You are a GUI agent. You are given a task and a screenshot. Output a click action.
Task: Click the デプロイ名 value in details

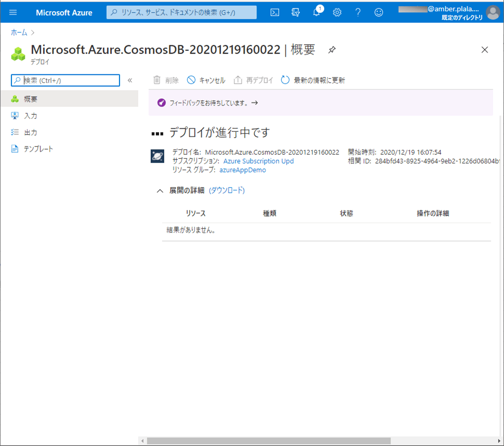272,152
